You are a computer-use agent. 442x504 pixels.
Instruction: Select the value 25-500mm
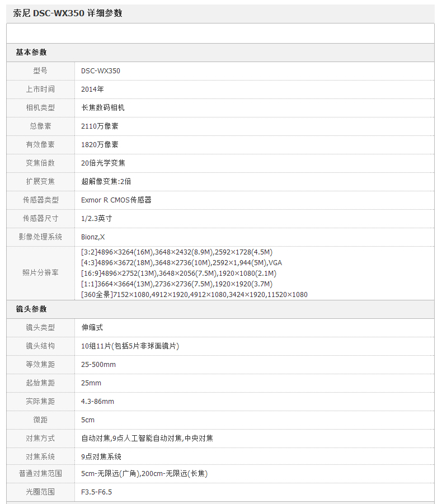click(x=98, y=365)
